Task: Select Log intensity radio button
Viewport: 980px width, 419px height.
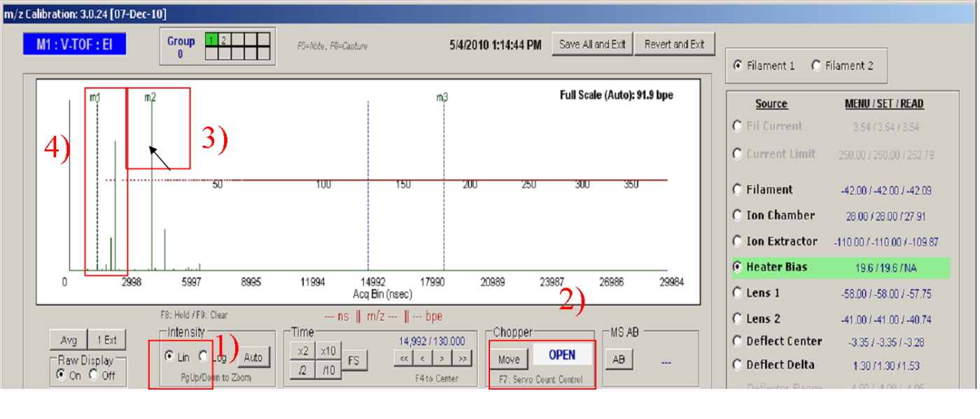Action: 204,357
